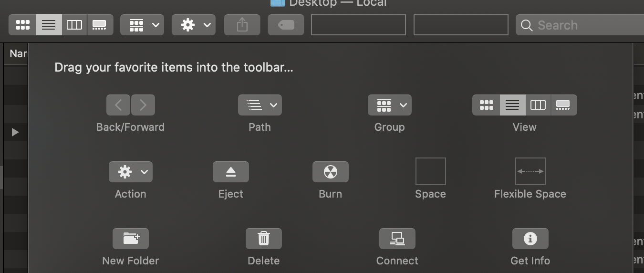Select the Path item in customize sheet
The image size is (644, 273).
point(260,105)
